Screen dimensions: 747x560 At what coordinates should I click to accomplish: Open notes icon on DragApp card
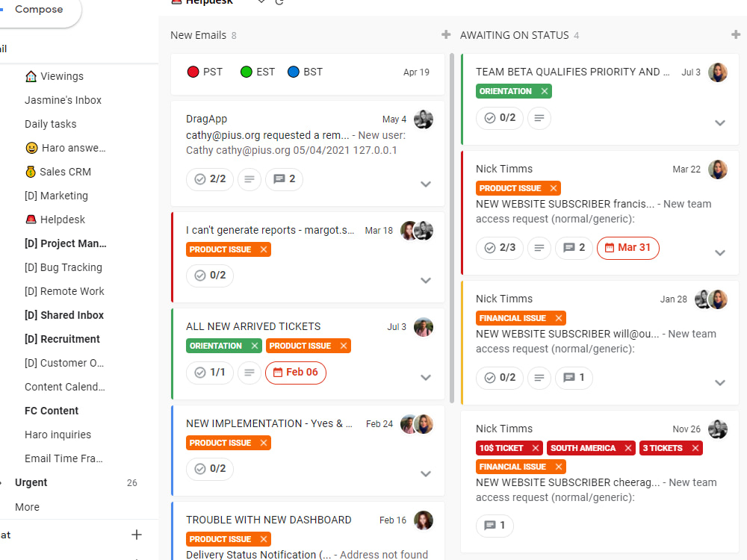(249, 179)
